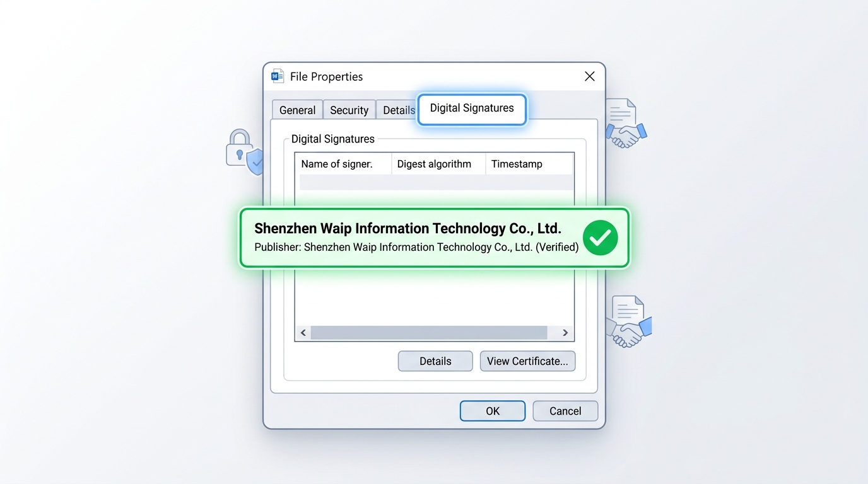Dismiss the dialog with Cancel
This screenshot has width=868, height=484.
click(x=565, y=411)
